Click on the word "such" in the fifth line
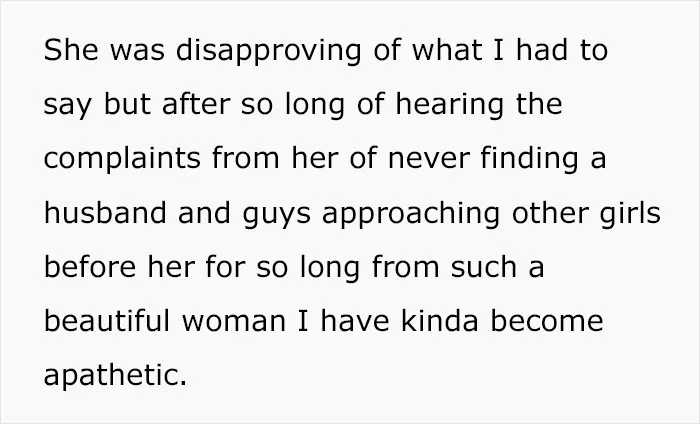 coord(483,267)
